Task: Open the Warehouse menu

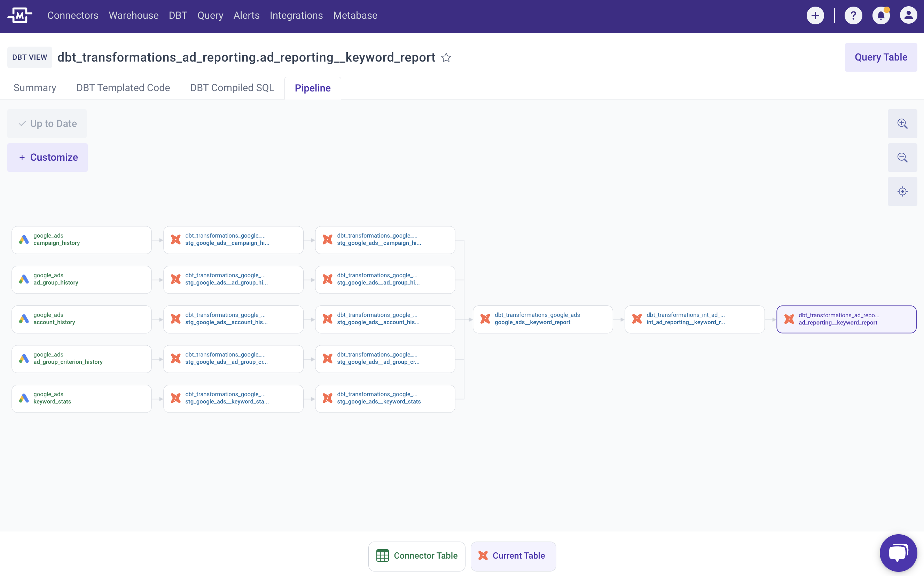Action: click(x=133, y=16)
